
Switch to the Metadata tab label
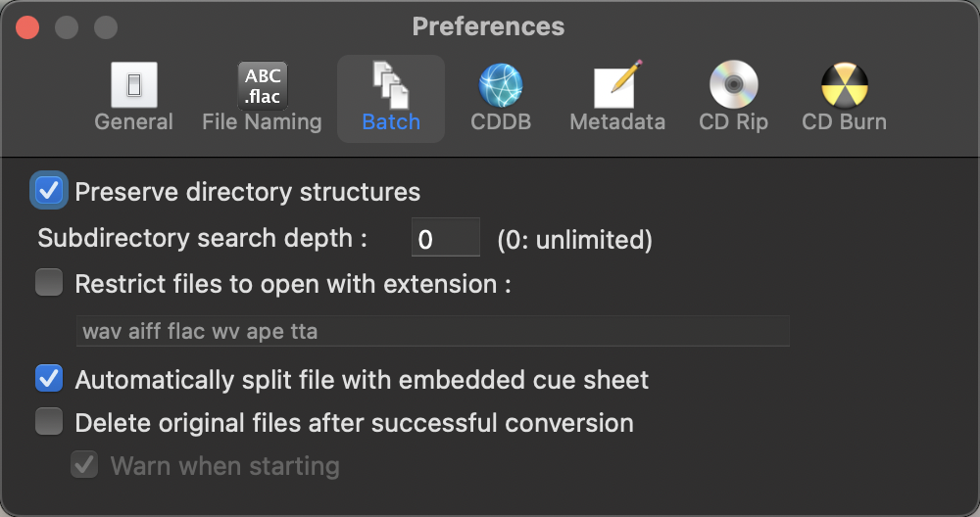[x=617, y=122]
